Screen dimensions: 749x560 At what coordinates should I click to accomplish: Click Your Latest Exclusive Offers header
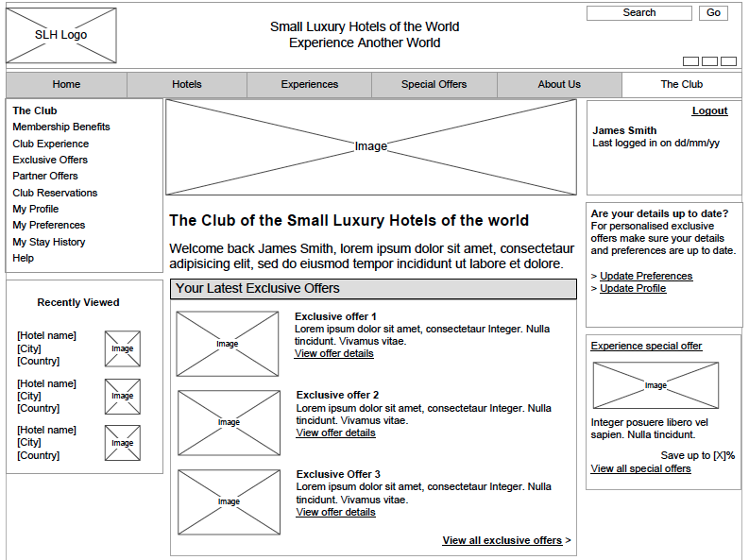(x=373, y=289)
